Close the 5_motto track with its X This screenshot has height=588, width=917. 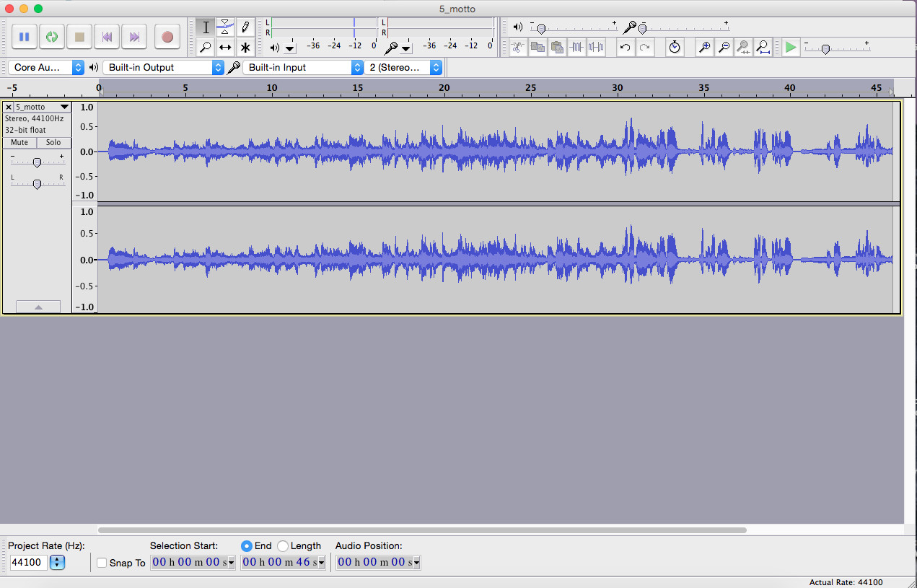click(9, 107)
